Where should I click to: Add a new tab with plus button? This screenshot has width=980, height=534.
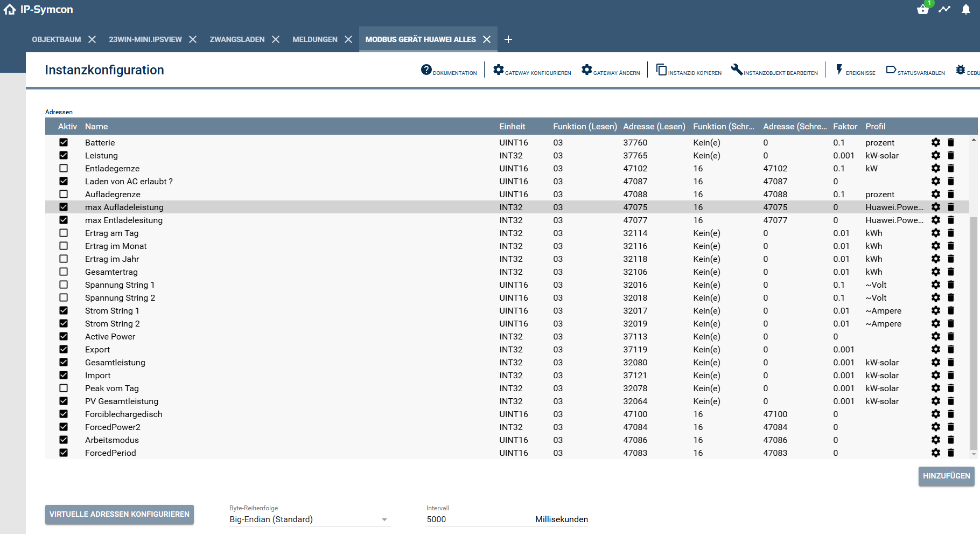(508, 39)
